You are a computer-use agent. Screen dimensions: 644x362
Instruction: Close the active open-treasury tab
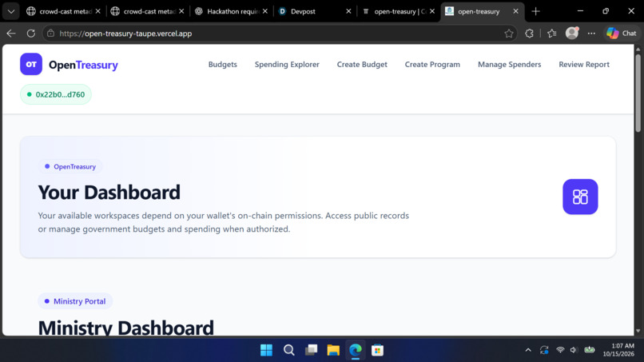(x=515, y=11)
